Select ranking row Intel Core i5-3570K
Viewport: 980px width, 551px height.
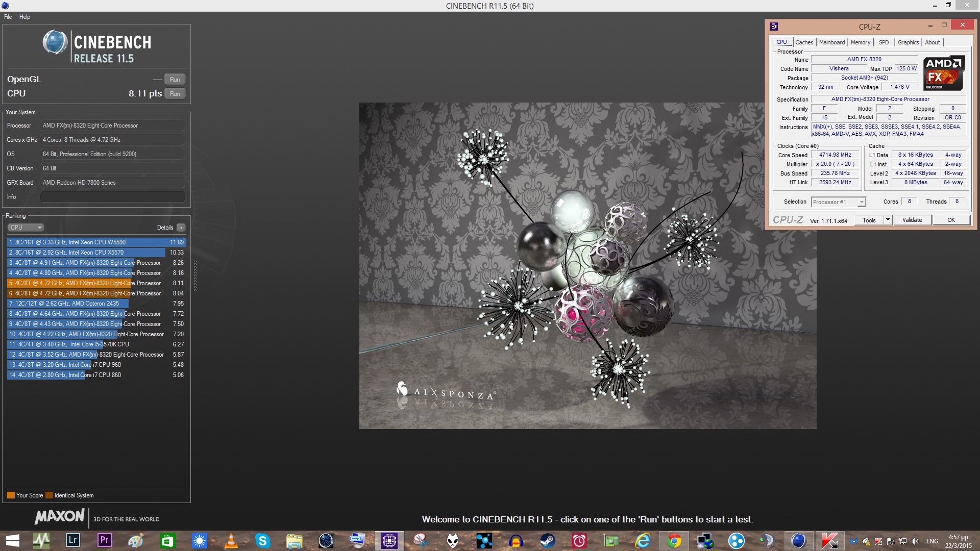(96, 344)
